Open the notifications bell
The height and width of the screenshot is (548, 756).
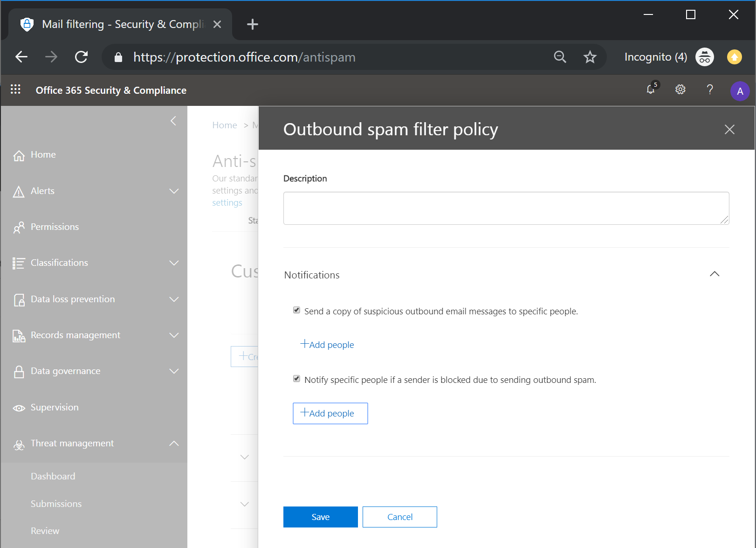pos(651,89)
